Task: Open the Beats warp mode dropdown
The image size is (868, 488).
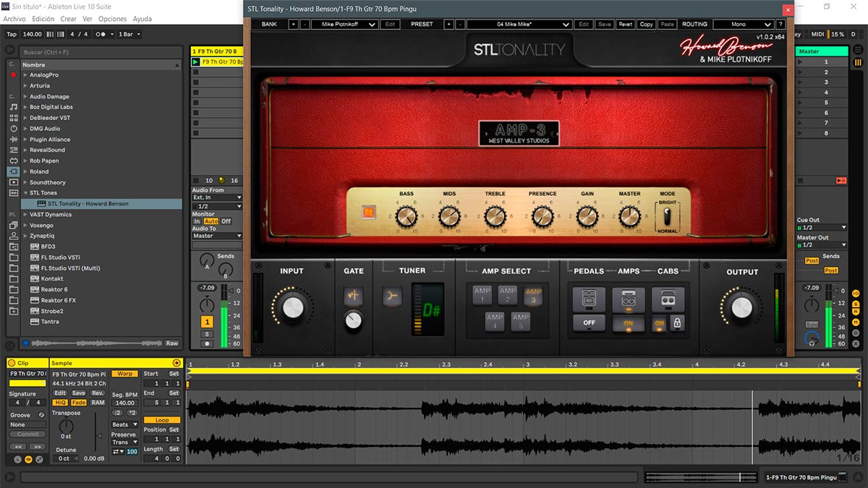Action: [x=124, y=424]
